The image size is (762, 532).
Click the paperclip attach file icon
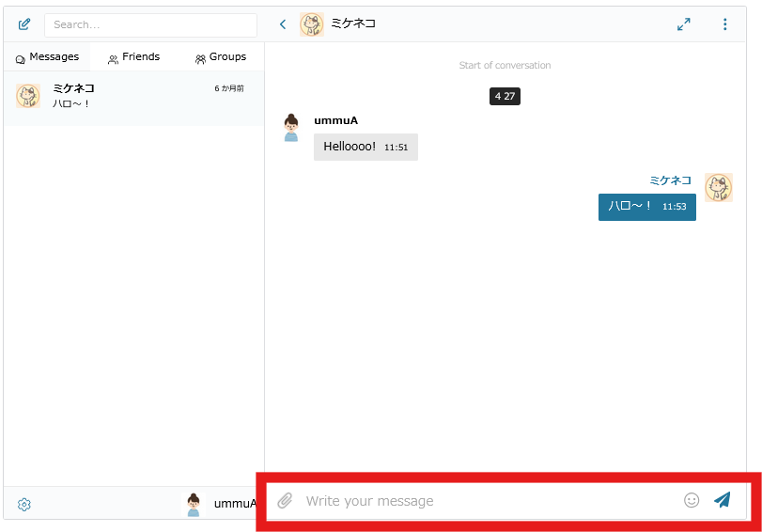click(285, 501)
